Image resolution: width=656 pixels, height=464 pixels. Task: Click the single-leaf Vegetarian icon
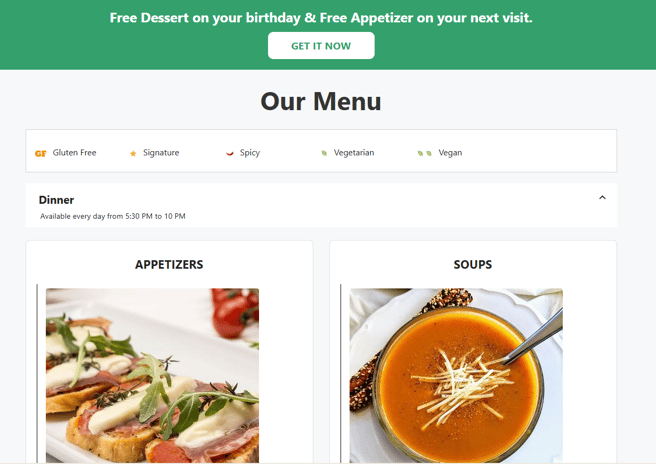(x=324, y=153)
